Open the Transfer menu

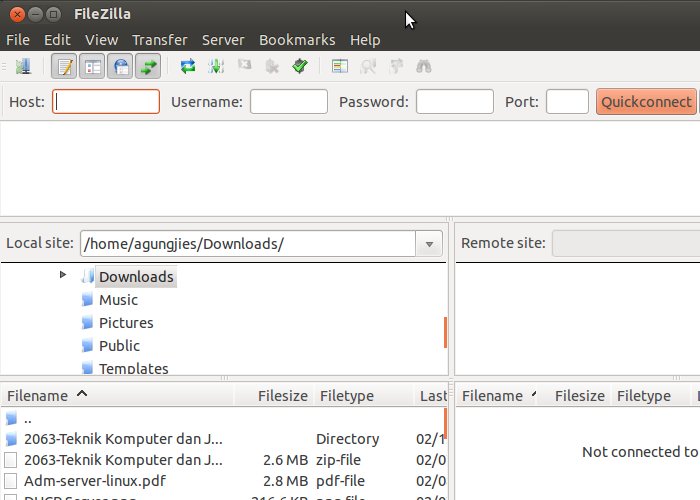point(160,40)
